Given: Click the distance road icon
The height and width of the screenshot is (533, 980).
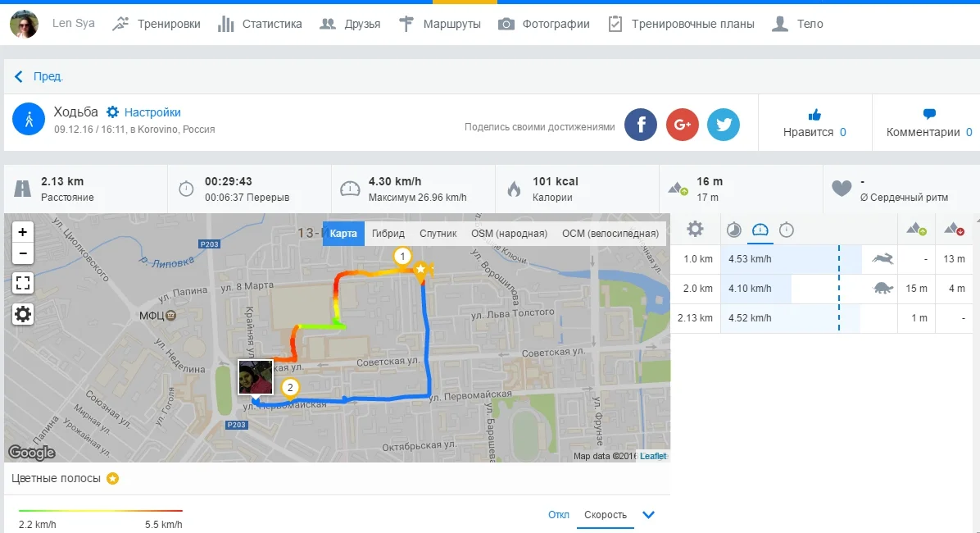Looking at the screenshot, I should tap(22, 189).
